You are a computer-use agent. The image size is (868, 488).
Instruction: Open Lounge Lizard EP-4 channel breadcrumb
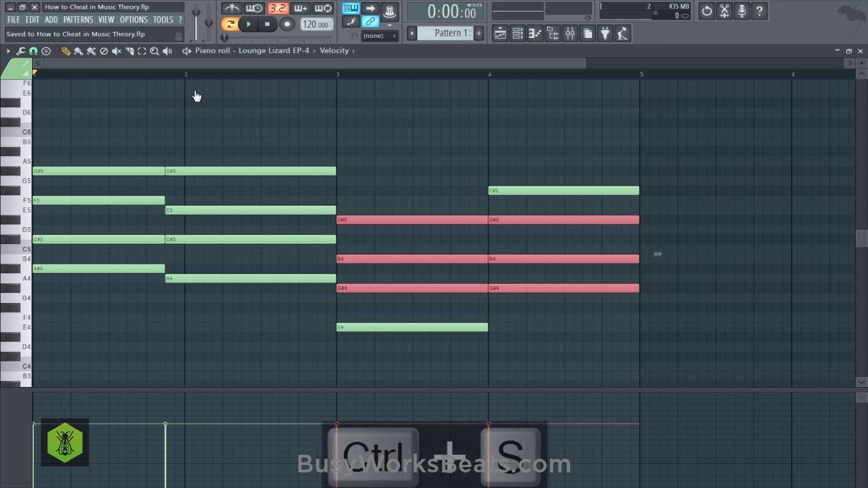[x=252, y=51]
